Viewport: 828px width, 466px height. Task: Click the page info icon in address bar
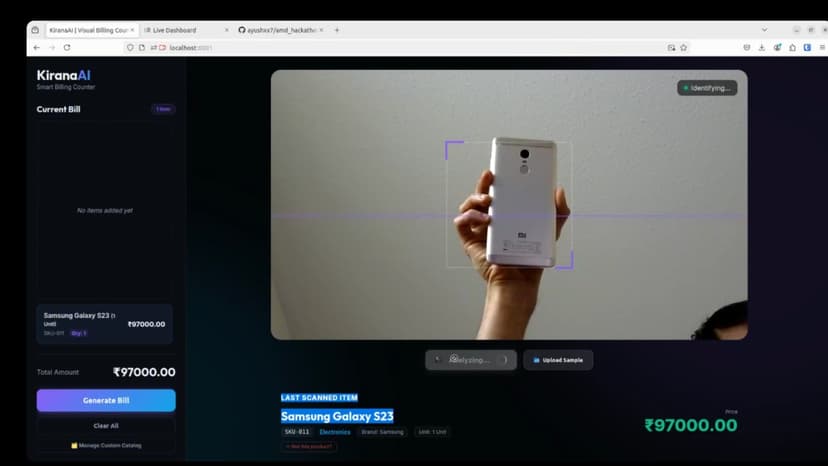tap(142, 48)
